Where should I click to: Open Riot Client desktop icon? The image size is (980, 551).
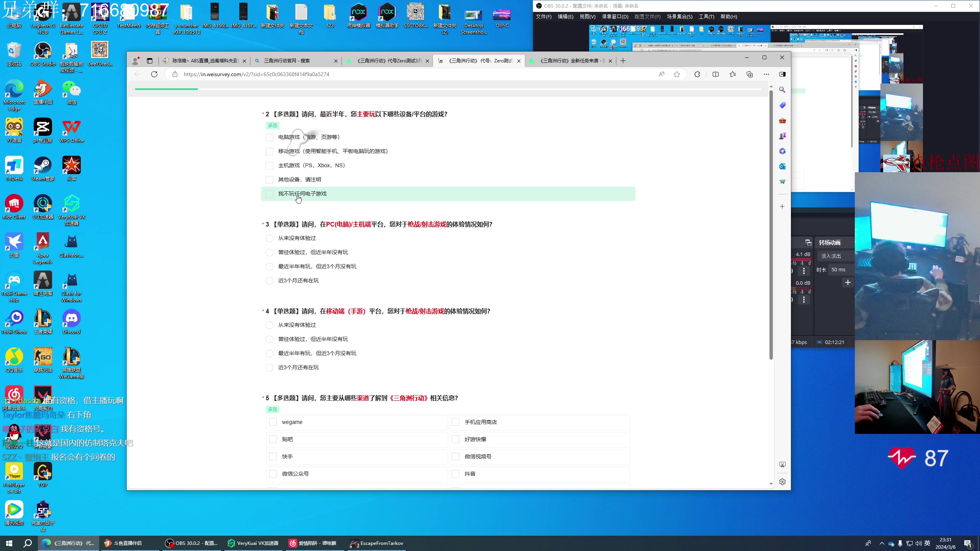pos(14,207)
